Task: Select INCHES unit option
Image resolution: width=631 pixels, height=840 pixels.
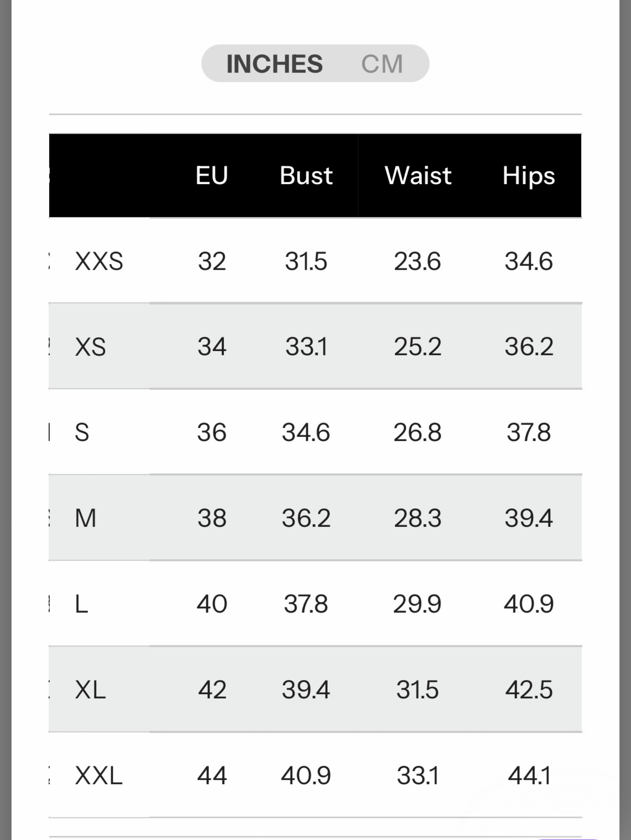Action: click(x=274, y=64)
